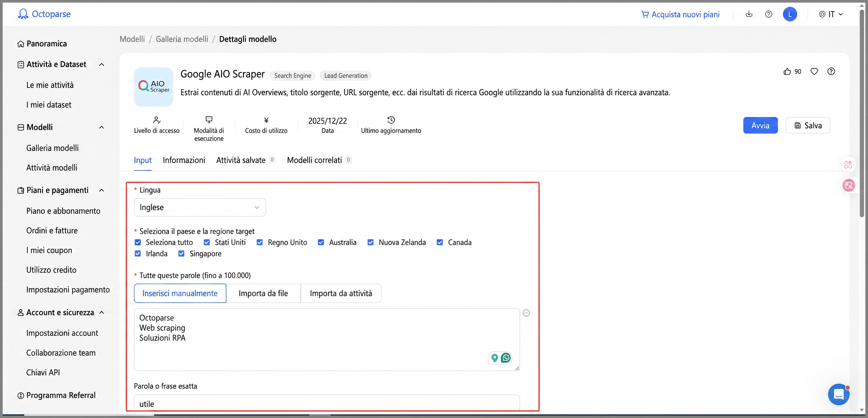Go to Modelli breadcrumb
The image size is (868, 418).
coord(132,39)
